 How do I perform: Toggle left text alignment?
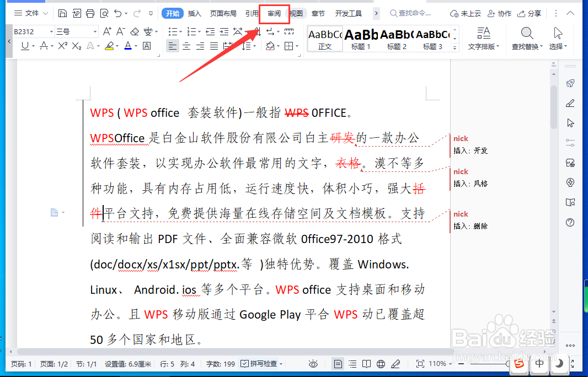pos(173,46)
